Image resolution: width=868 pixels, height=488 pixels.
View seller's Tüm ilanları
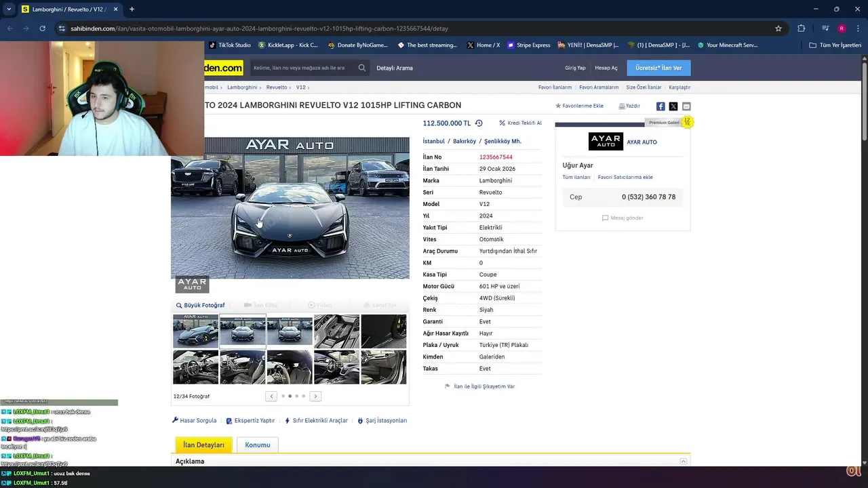point(576,178)
